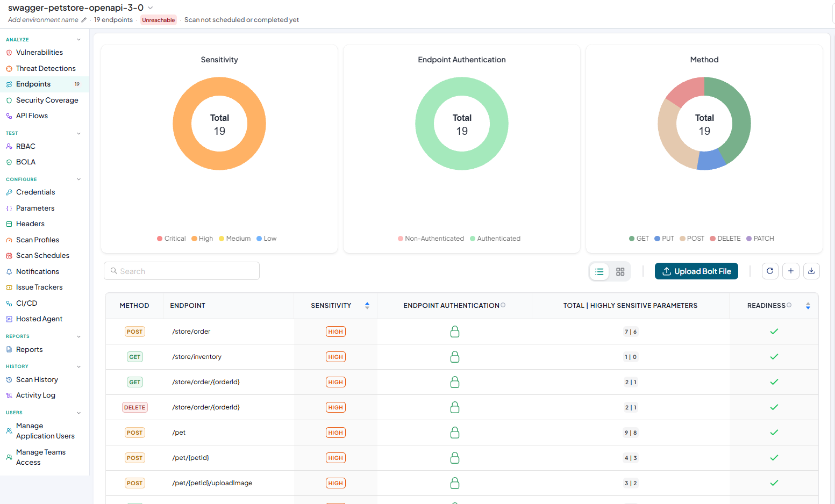This screenshot has height=504, width=835.
Task: Click the pencil icon beside environment name
Action: (x=84, y=20)
